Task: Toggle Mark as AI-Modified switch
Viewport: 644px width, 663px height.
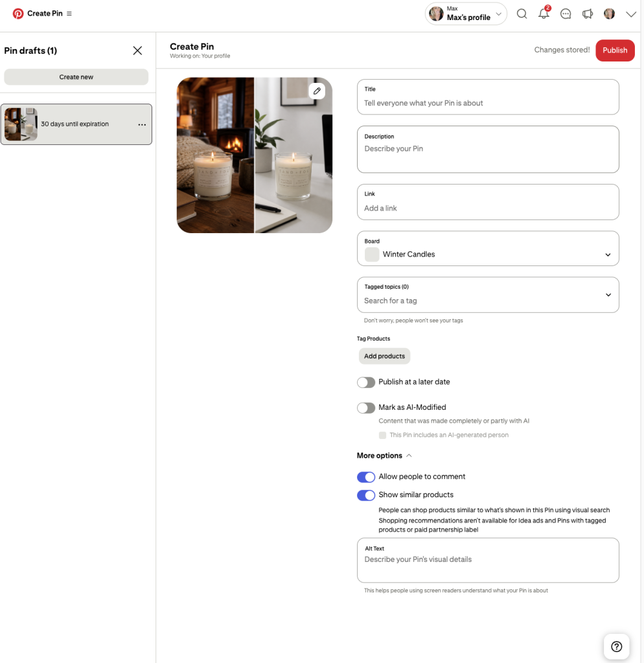Action: 366,408
